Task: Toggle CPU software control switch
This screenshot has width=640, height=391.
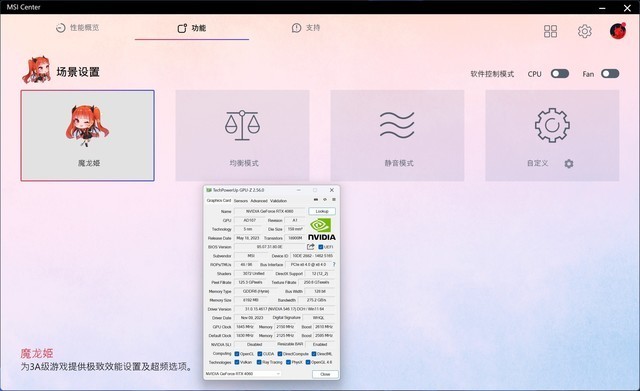Action: pos(560,73)
